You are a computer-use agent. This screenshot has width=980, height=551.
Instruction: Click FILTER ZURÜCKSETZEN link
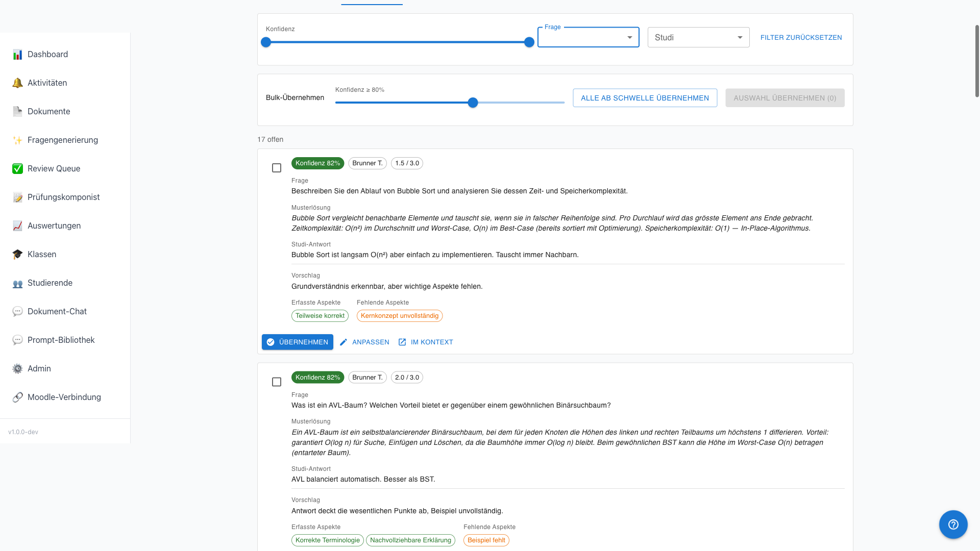pyautogui.click(x=801, y=37)
